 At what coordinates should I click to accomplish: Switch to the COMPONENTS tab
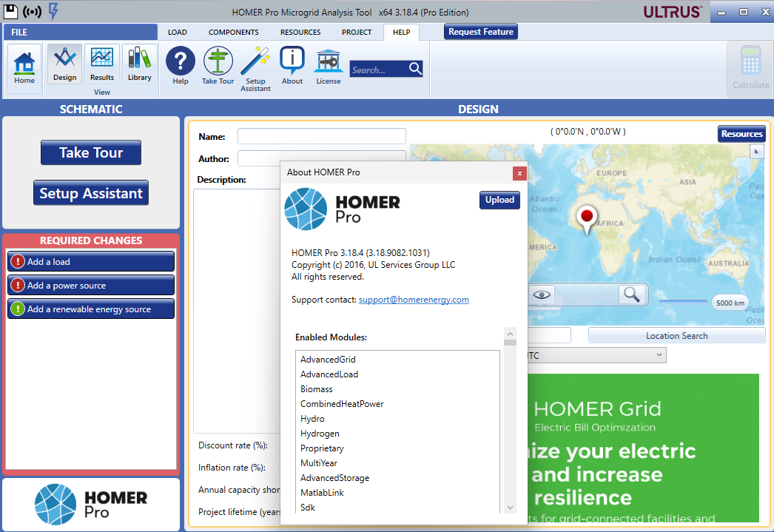[x=234, y=32]
